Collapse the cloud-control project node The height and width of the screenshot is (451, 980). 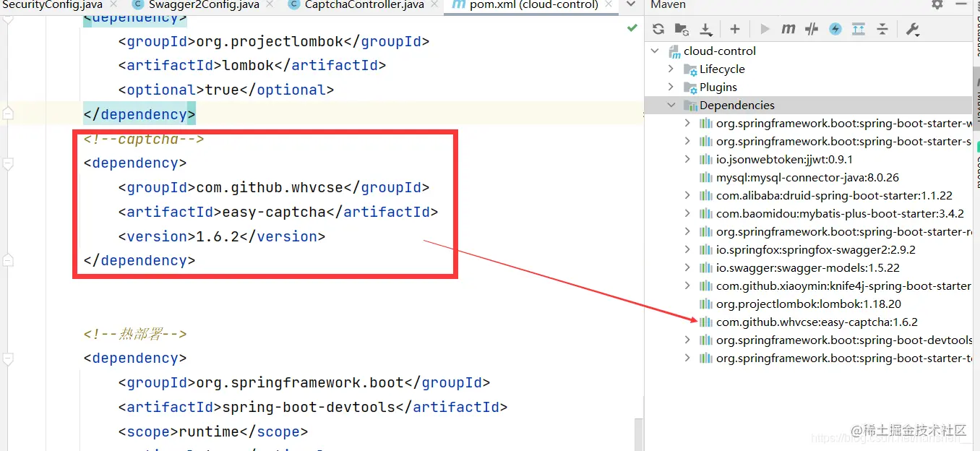(655, 51)
